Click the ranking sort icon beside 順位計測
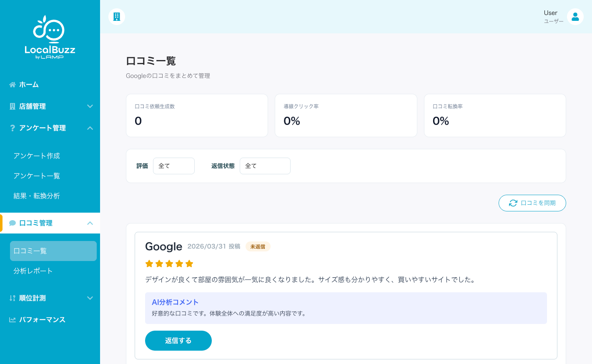This screenshot has height=364, width=592. 13,298
